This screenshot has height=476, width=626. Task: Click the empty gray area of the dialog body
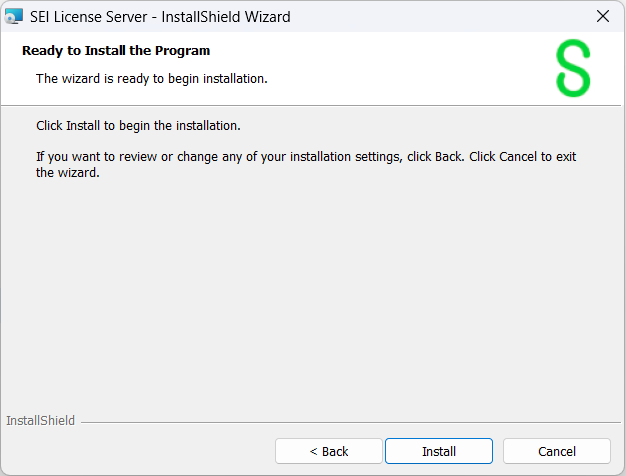[312, 290]
